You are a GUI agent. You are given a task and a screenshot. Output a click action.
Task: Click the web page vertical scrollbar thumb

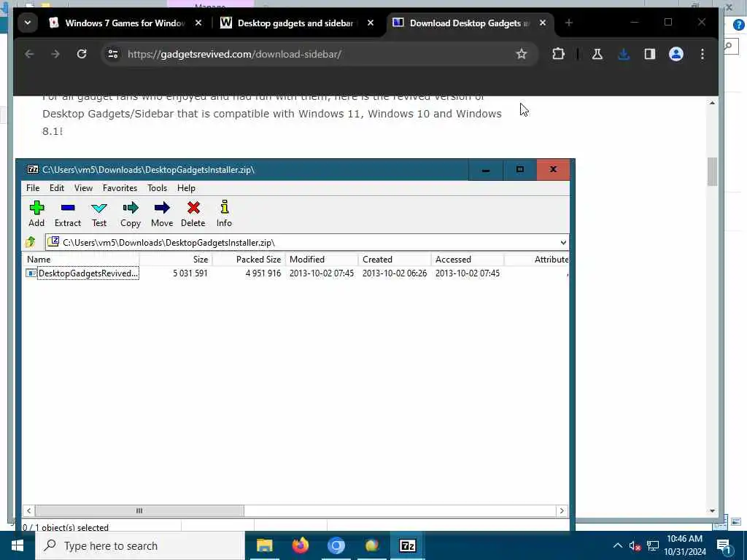click(x=712, y=171)
